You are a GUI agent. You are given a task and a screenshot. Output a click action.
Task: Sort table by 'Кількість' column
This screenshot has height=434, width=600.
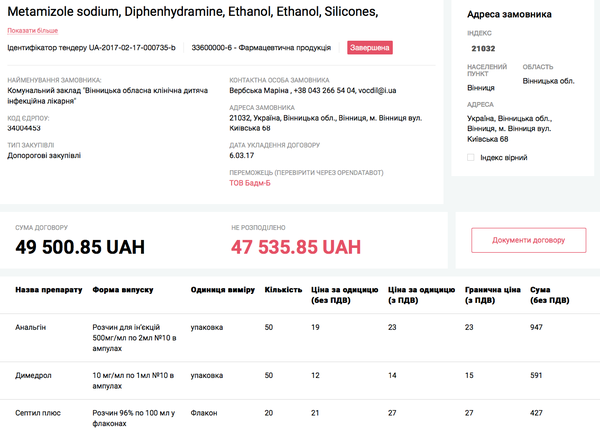(x=283, y=289)
